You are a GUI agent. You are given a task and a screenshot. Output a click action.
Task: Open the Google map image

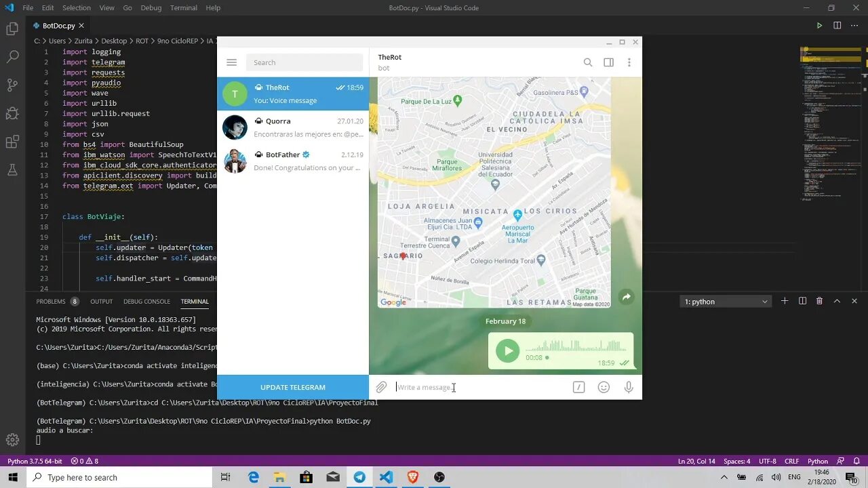[x=494, y=192]
